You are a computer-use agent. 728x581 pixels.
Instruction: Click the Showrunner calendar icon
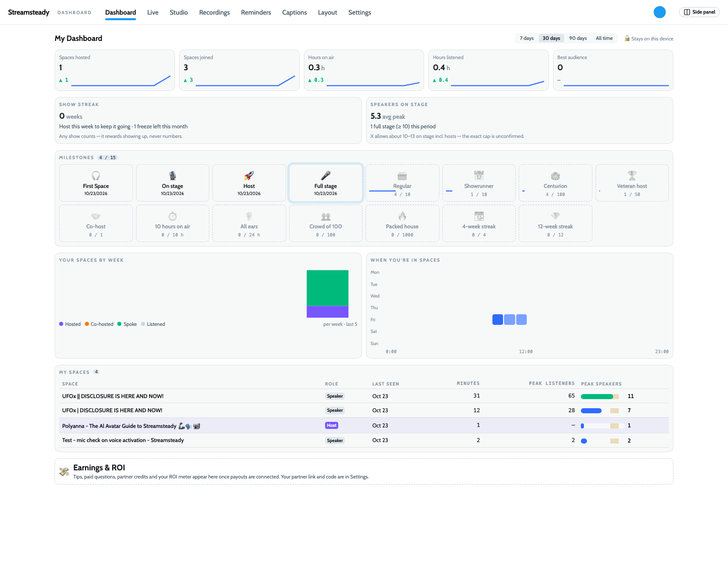tap(479, 176)
